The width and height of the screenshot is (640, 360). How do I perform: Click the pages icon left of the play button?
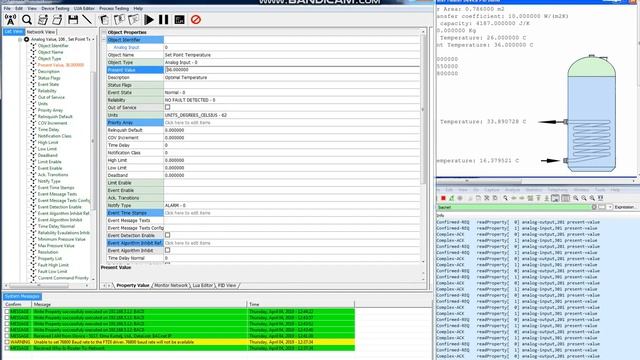(133, 20)
